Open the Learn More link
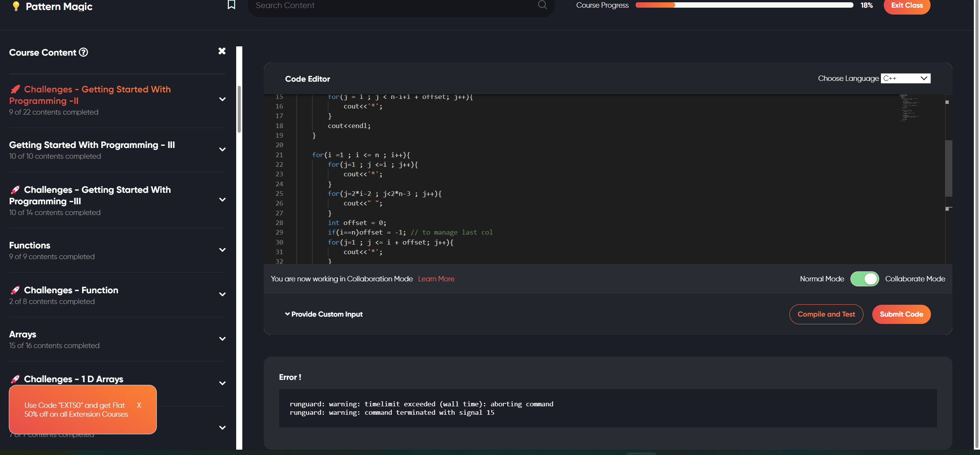Screen dimensions: 980x455 point(436,279)
